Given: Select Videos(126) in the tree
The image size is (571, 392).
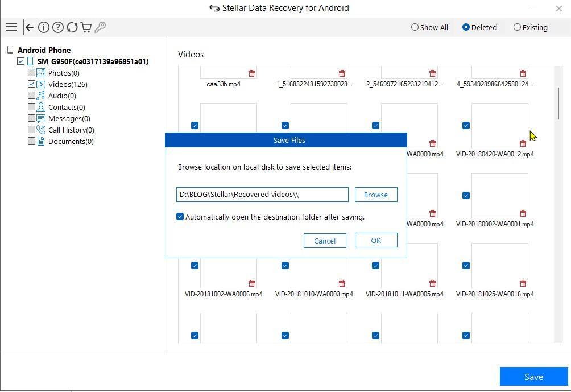Looking at the screenshot, I should point(68,84).
